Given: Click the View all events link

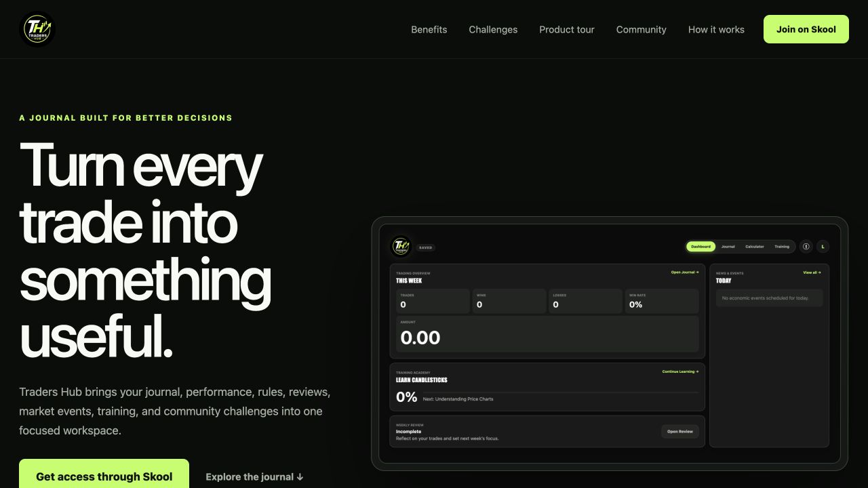Looking at the screenshot, I should click(x=812, y=272).
